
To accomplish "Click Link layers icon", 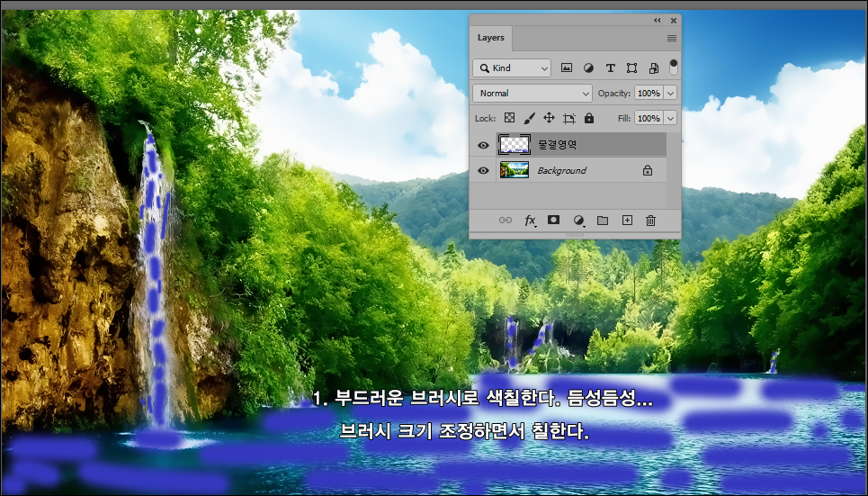I will [x=505, y=220].
